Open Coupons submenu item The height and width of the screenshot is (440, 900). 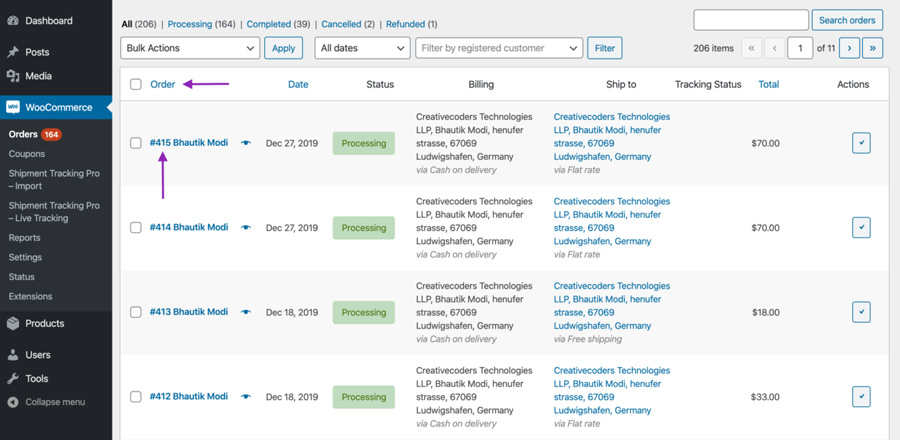tap(26, 154)
